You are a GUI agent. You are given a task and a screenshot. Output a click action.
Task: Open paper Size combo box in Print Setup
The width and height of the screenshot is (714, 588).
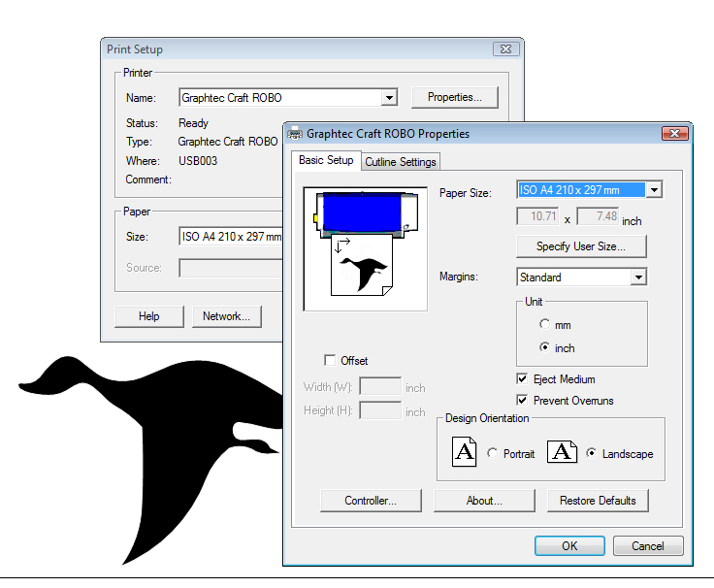click(231, 237)
